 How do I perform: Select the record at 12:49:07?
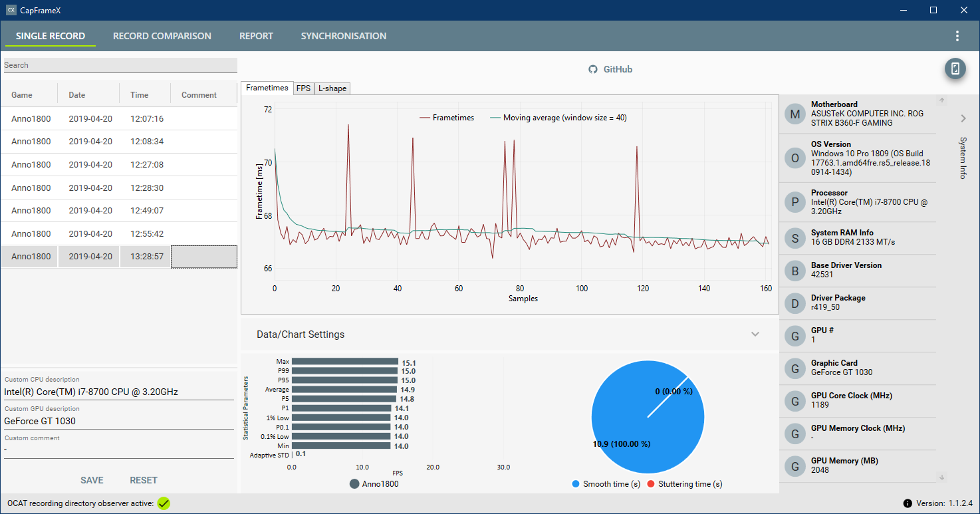pos(119,210)
